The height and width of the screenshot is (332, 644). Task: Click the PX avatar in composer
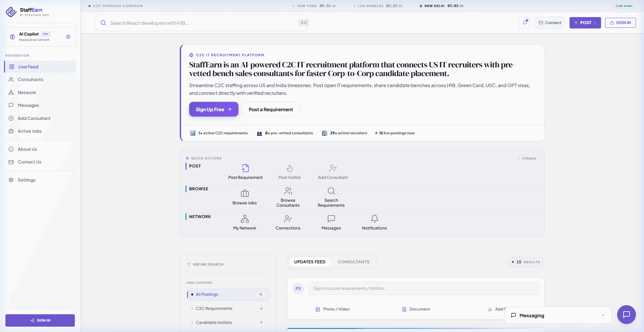[x=298, y=288]
